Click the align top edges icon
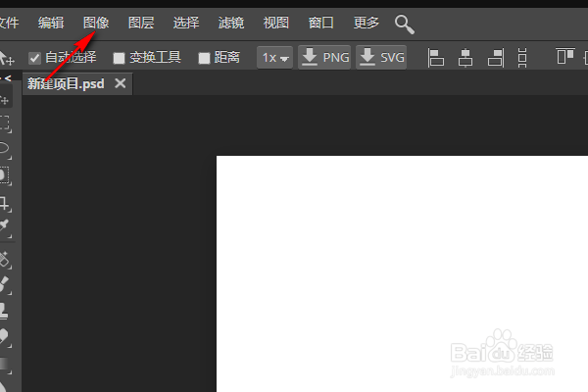Viewport: 588px width, 392px height. 565,56
